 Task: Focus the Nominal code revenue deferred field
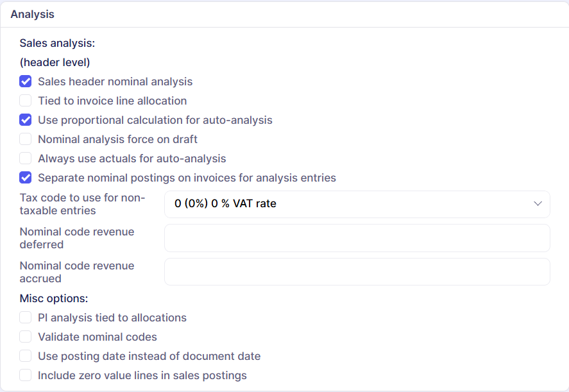tap(357, 238)
